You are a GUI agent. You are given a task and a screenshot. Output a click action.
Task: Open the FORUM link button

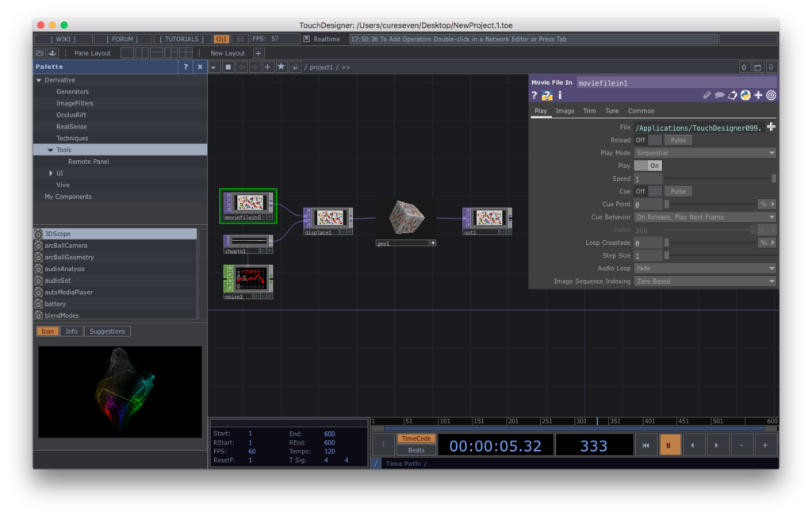[x=123, y=39]
